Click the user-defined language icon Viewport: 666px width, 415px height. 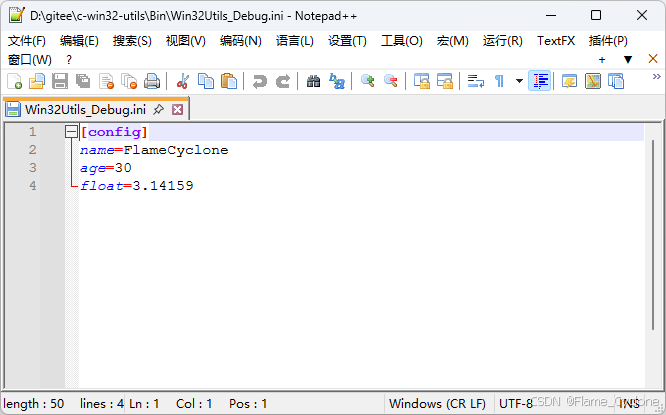(x=569, y=81)
